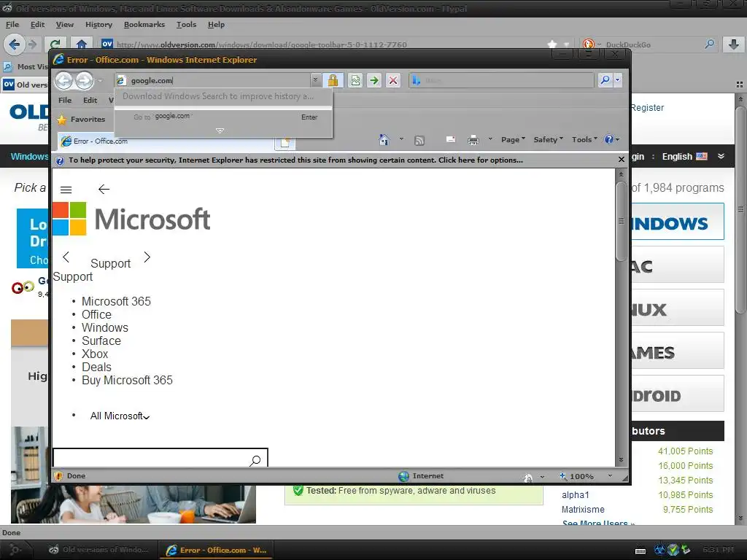Expand the IE zoom level dropdown
Screen dimensions: 747x560
click(610, 475)
